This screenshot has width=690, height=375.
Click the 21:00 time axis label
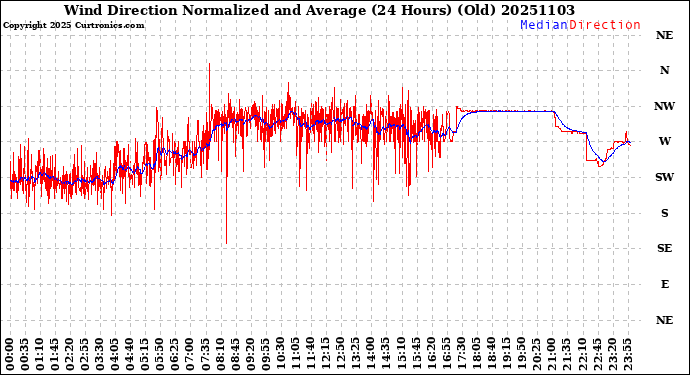click(x=551, y=355)
